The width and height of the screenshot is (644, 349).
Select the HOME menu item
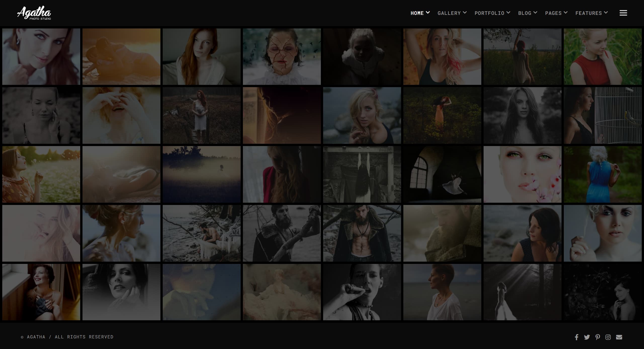[417, 13]
